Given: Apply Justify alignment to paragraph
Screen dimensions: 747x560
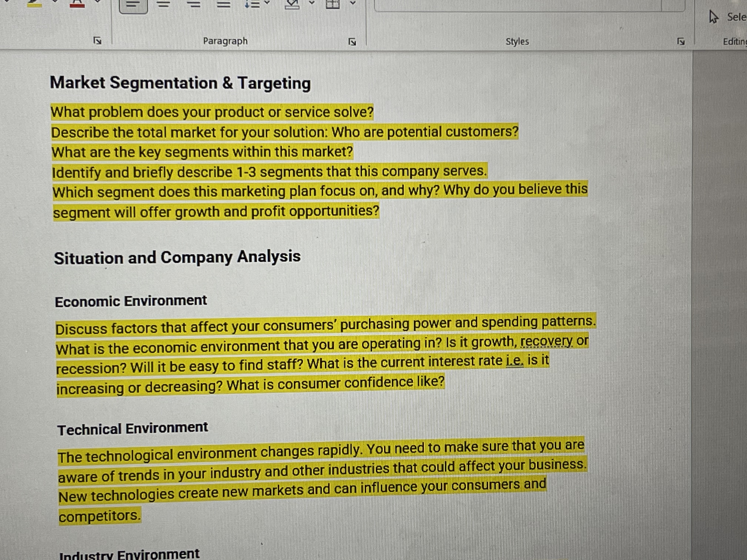Looking at the screenshot, I should click(224, 4).
